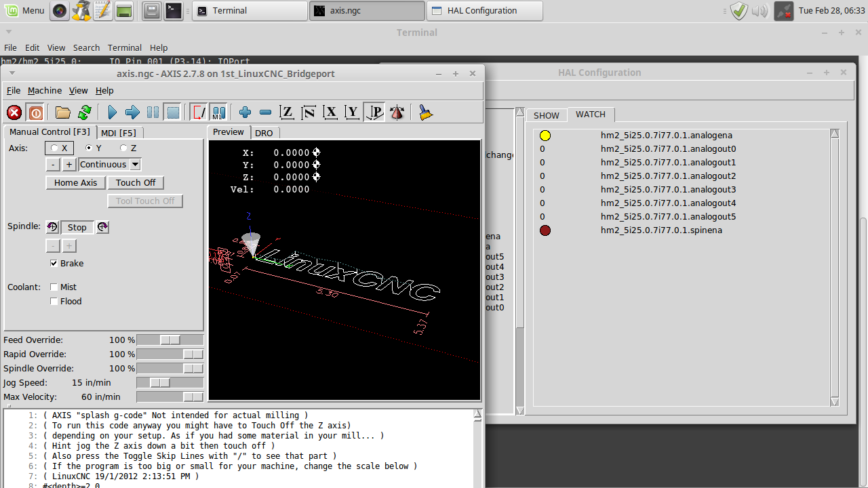Jog selected axis negative with minus button
868x488 pixels.
pos(53,164)
